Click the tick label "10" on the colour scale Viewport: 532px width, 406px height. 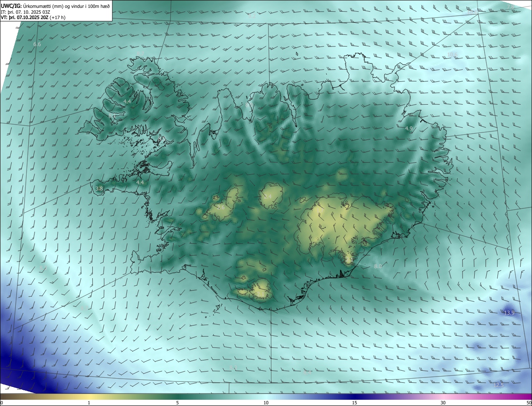(x=266, y=403)
